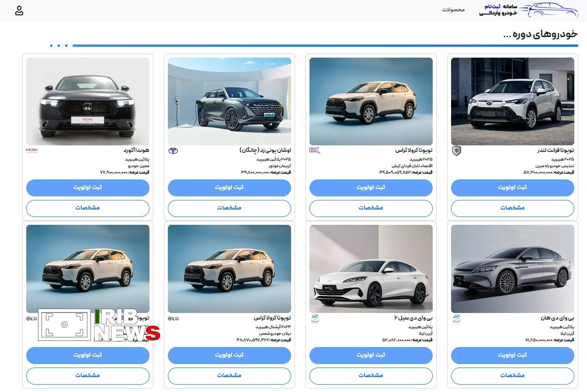Click the imported car registration site logo

pyautogui.click(x=528, y=10)
